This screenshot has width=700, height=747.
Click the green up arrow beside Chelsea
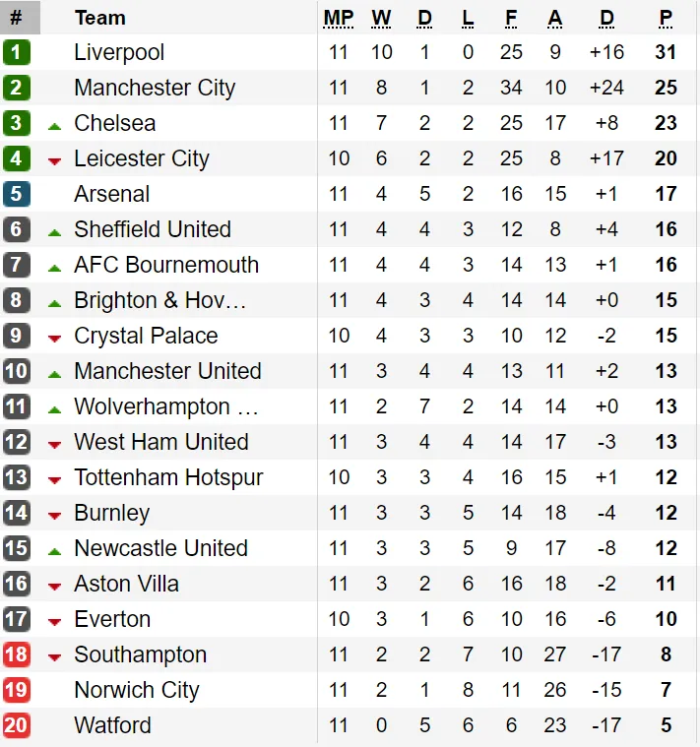click(x=55, y=124)
